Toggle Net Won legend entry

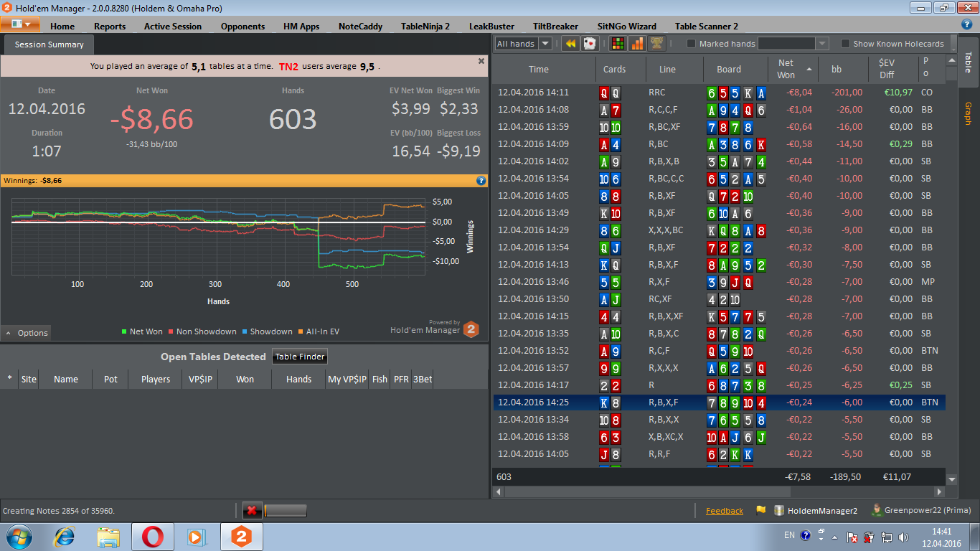142,331
